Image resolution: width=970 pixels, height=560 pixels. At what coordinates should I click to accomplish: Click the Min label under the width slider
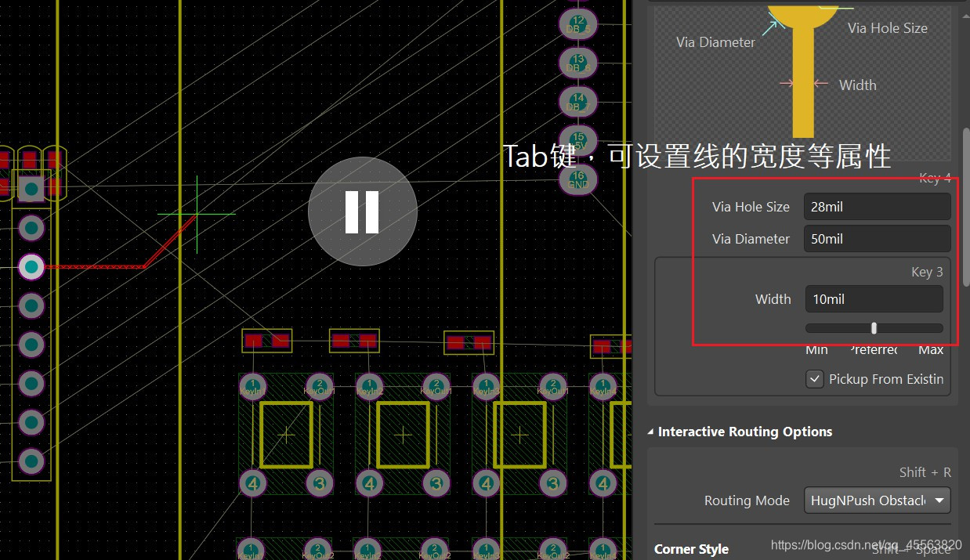816,350
